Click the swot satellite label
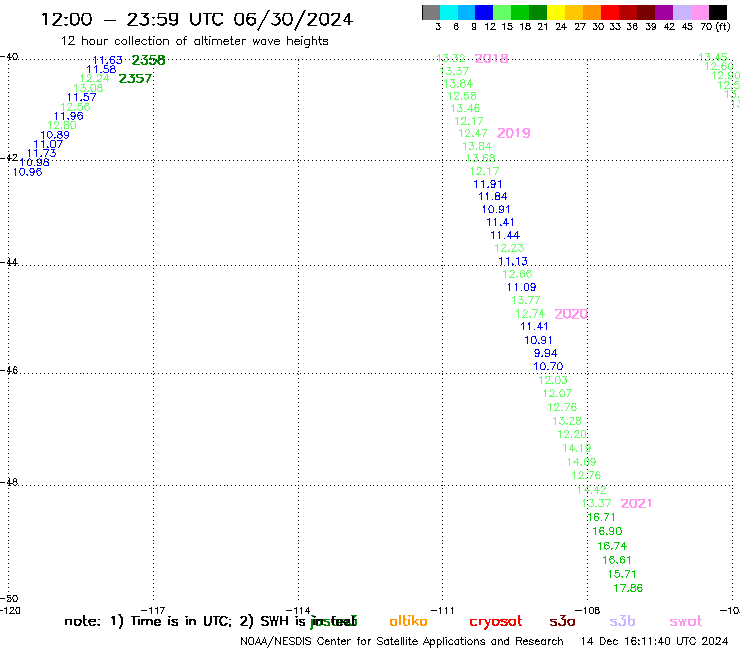The height and width of the screenshot is (650, 740). [686, 622]
